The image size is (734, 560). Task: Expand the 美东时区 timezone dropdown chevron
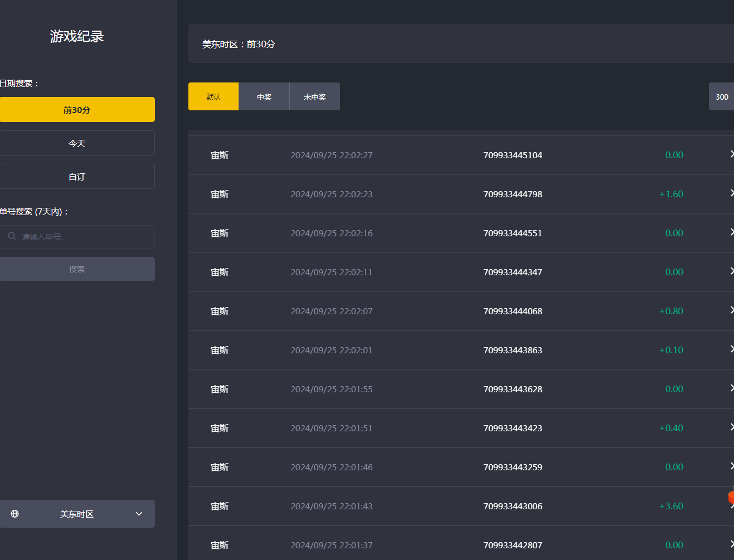pyautogui.click(x=139, y=514)
